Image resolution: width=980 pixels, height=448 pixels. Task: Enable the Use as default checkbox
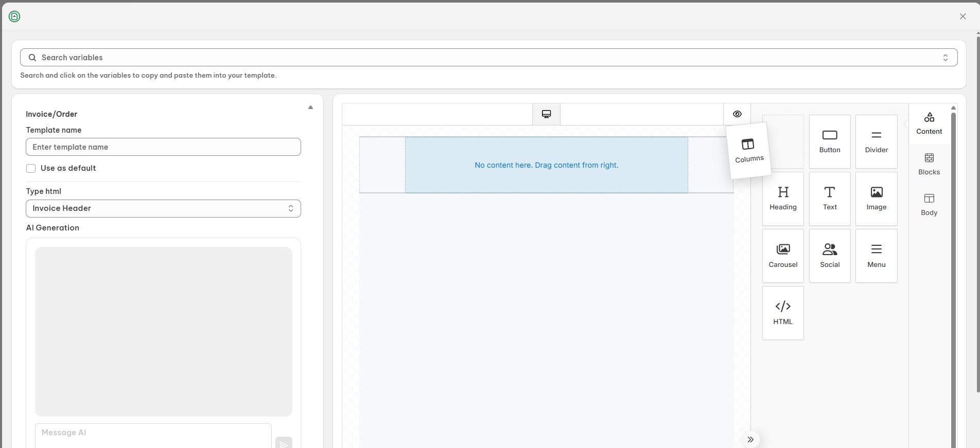(31, 168)
